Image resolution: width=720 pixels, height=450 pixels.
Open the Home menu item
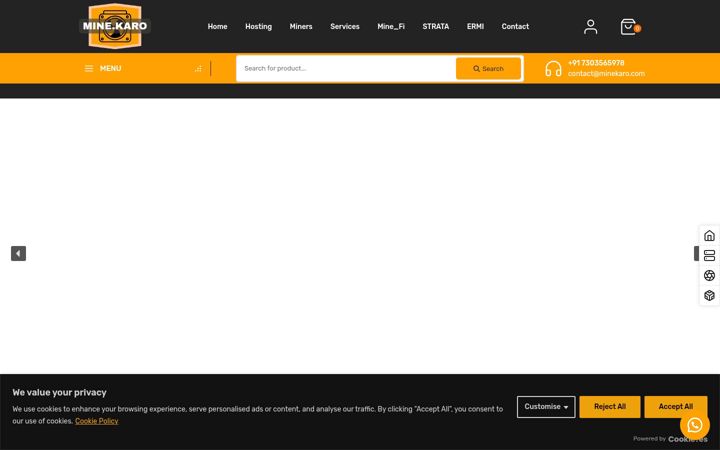[x=217, y=27]
